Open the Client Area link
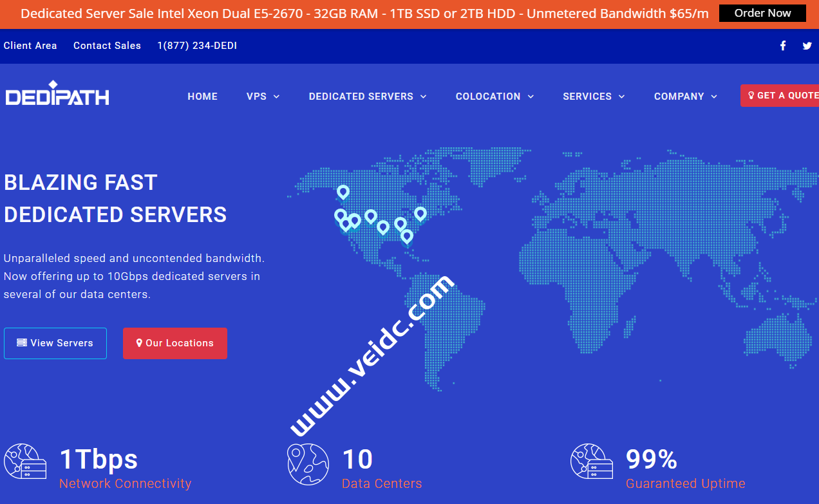The image size is (819, 504). click(x=30, y=46)
